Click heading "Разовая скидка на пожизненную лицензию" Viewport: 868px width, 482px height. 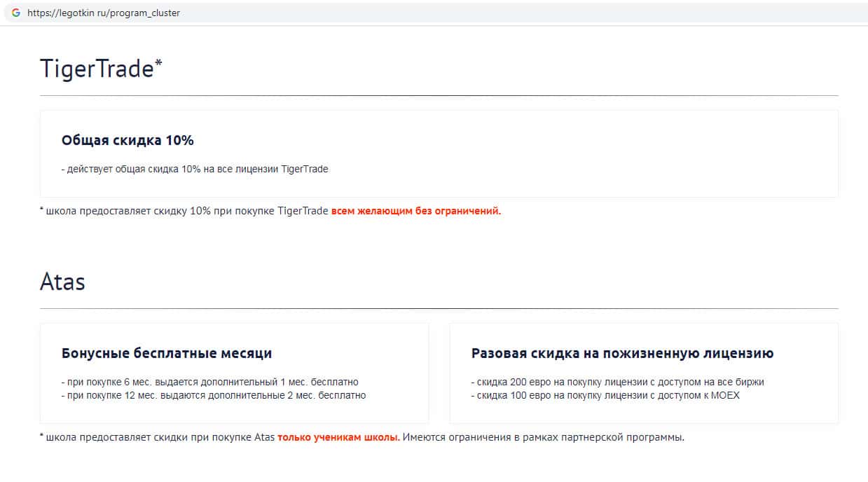tap(622, 353)
